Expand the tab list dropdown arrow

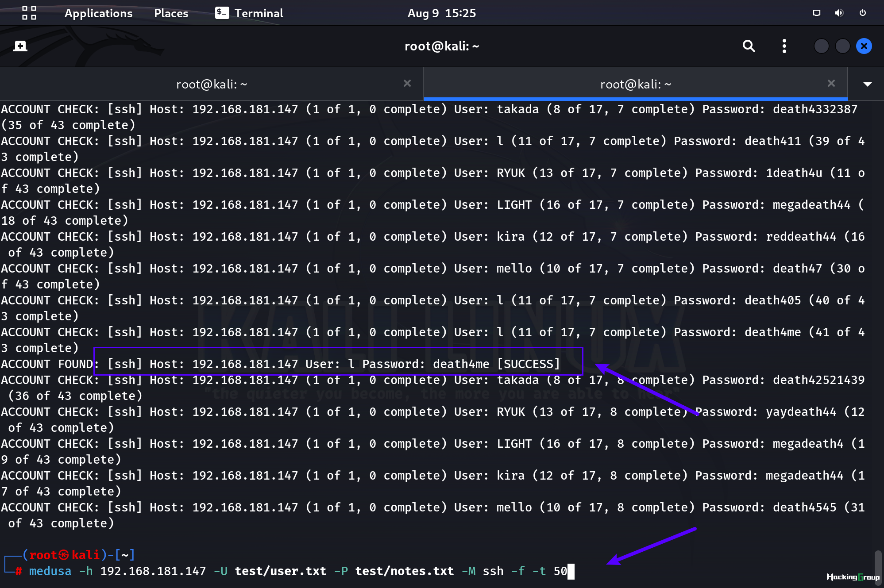(x=867, y=84)
